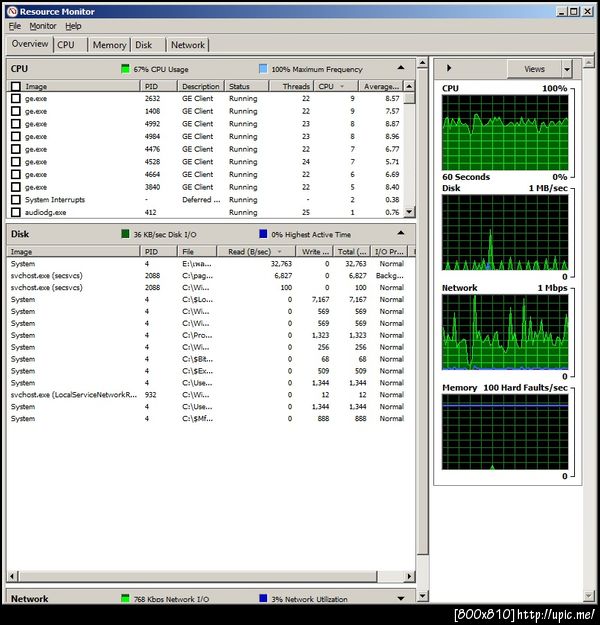This screenshot has width=600, height=625.
Task: Click the Disk list horizontal scroll-right arrow
Action: 409,576
